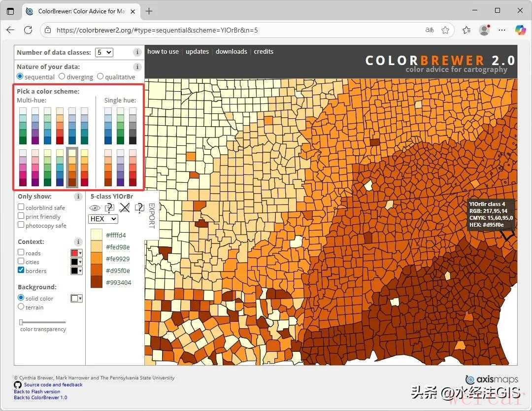Uncheck the borders context checkbox
The image size is (532, 411).
point(21,270)
